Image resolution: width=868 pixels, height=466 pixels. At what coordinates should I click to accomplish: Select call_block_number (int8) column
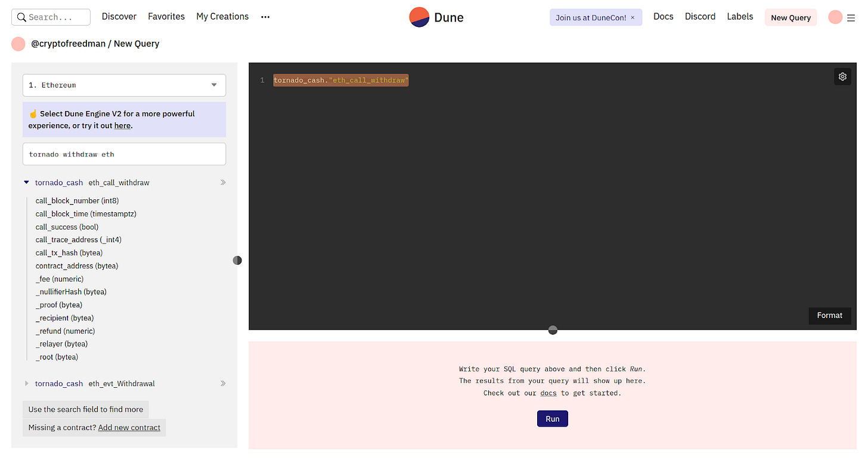click(77, 201)
